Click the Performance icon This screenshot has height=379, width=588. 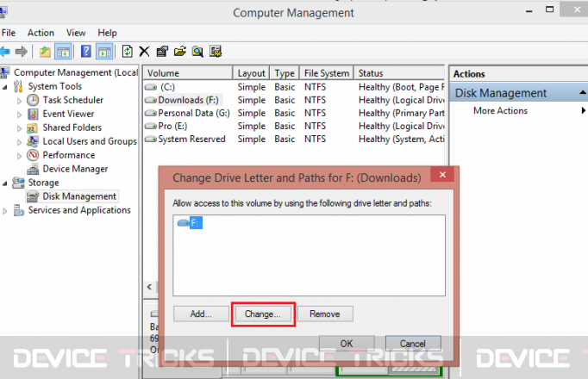(33, 155)
